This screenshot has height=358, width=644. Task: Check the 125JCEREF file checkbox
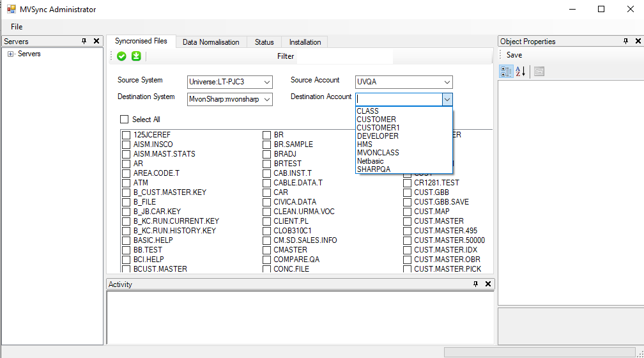[x=126, y=135]
